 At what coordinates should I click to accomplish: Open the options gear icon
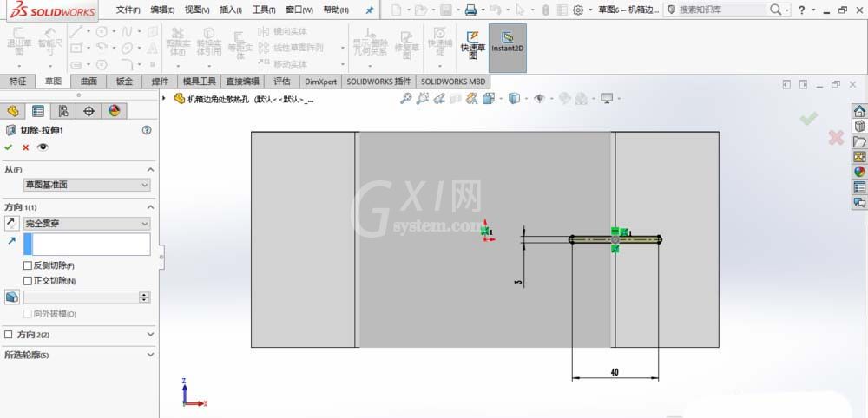(x=578, y=10)
